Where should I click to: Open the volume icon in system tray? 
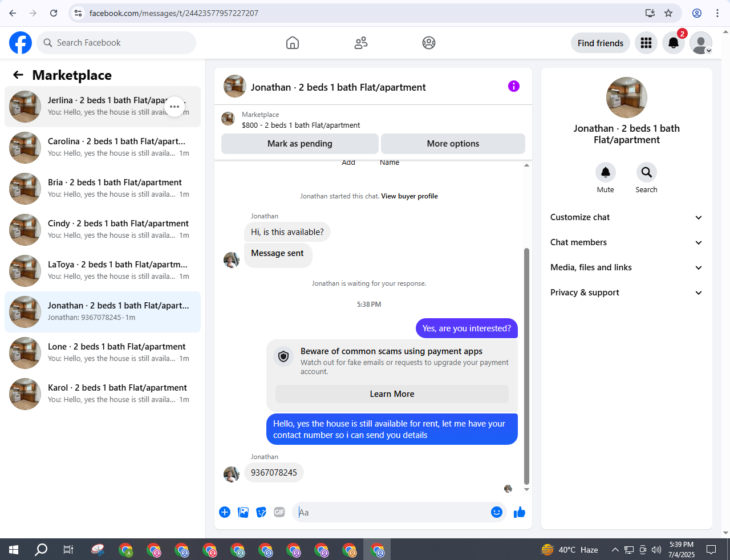pyautogui.click(x=656, y=550)
